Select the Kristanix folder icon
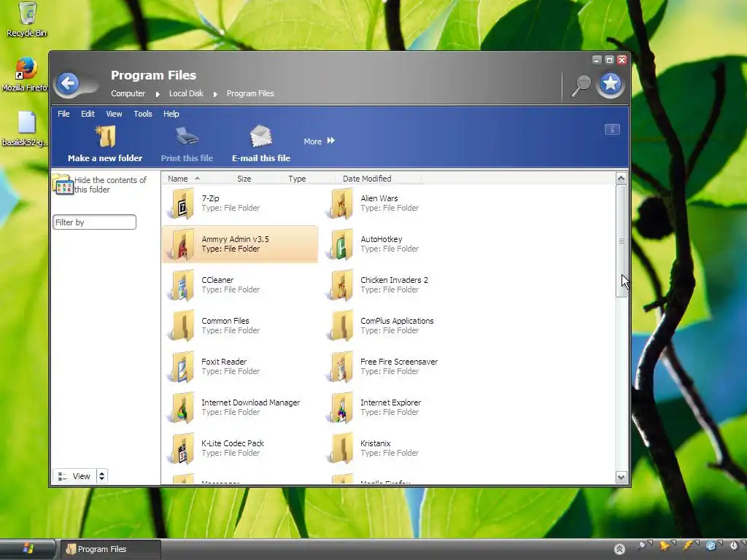 (x=341, y=449)
